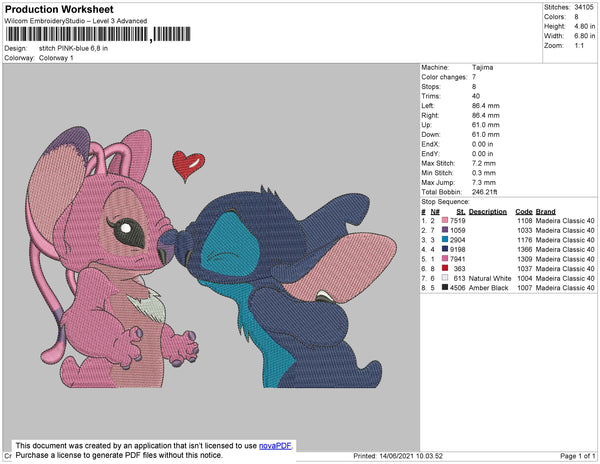Image resolution: width=600 pixels, height=464 pixels.
Task: Click thread code 1108
Action: pos(525,221)
